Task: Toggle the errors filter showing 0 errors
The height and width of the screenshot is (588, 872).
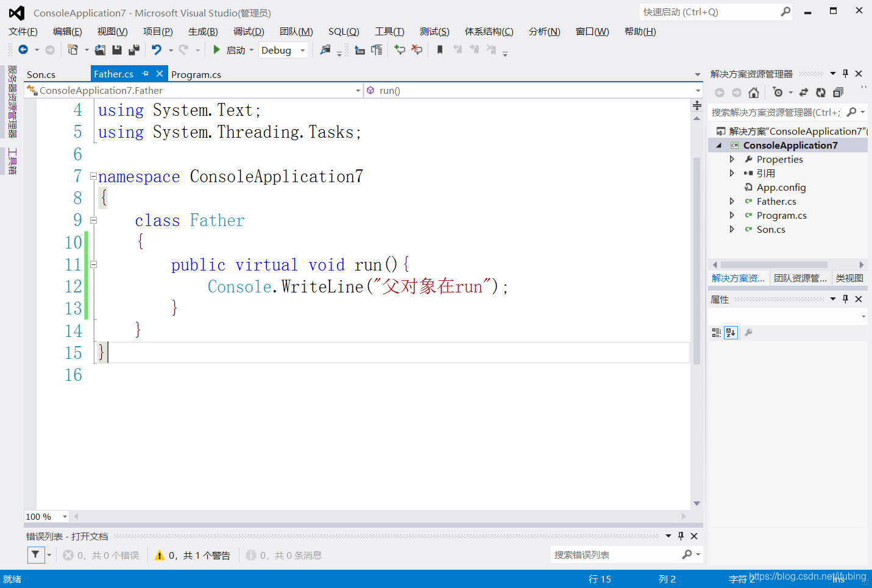Action: (x=101, y=555)
